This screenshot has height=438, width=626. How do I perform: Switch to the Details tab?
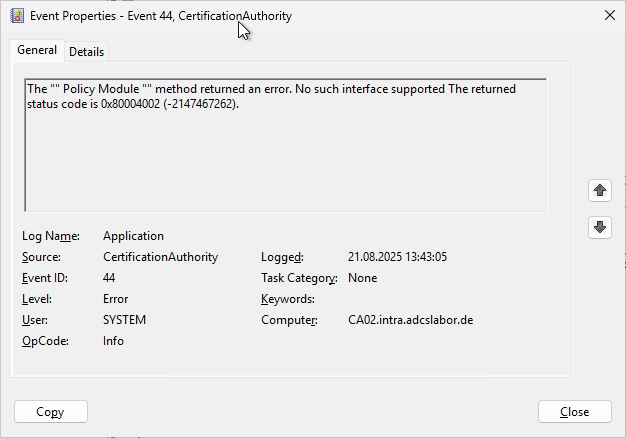86,52
